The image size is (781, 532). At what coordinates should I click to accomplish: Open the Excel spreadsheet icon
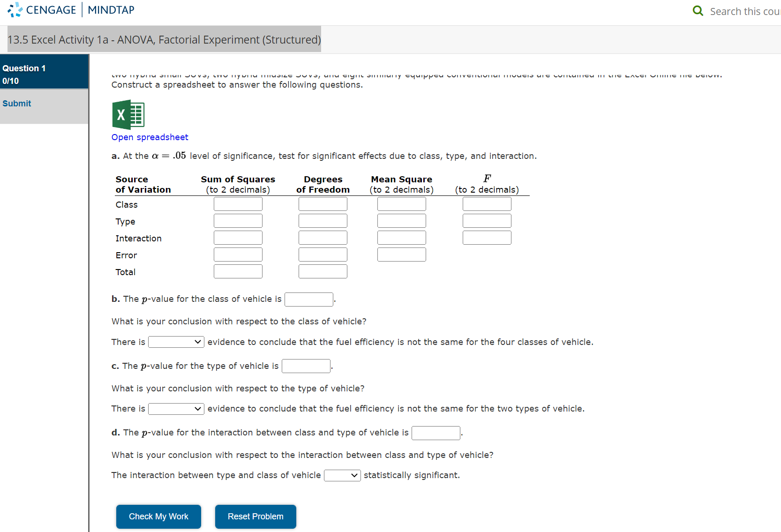tap(128, 114)
